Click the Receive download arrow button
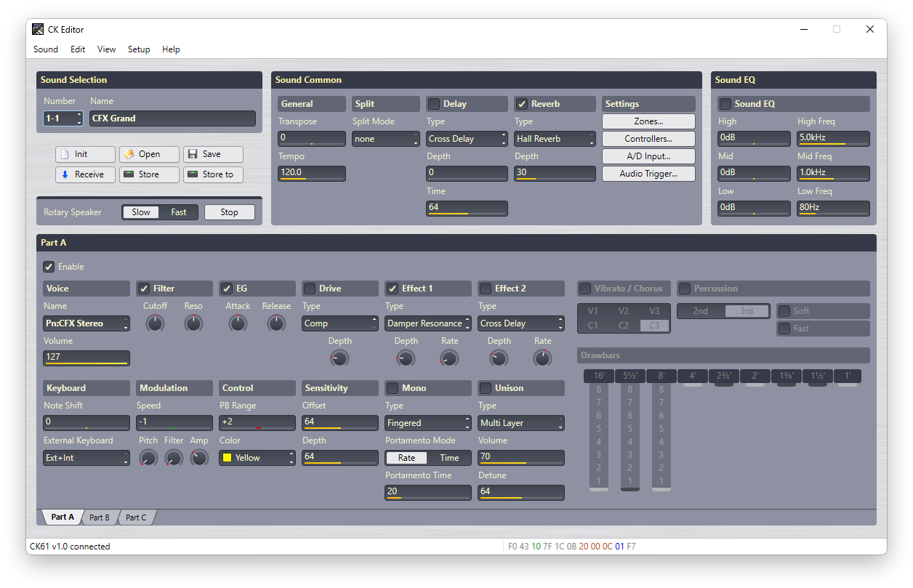This screenshot has height=588, width=913. coord(85,174)
